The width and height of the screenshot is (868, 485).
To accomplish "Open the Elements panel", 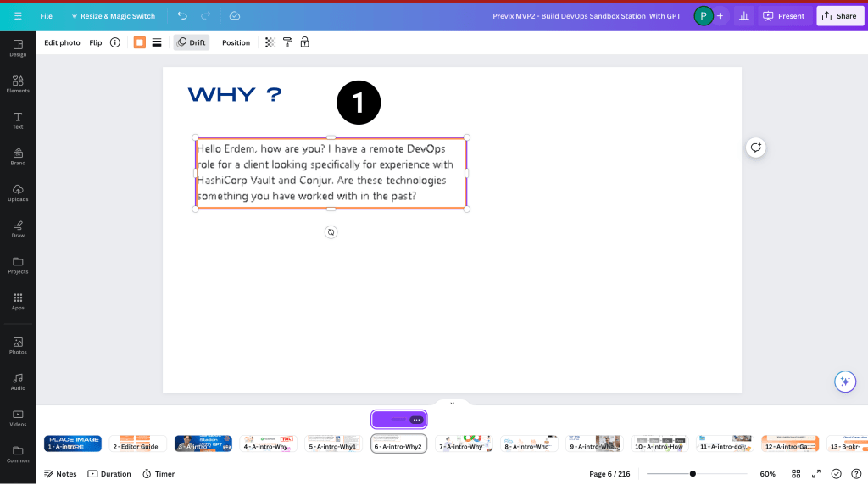I will (x=18, y=84).
